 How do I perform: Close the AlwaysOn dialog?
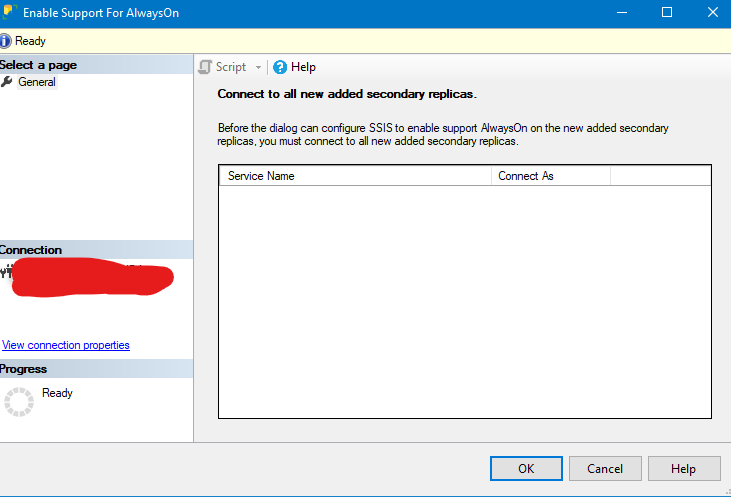(x=712, y=12)
